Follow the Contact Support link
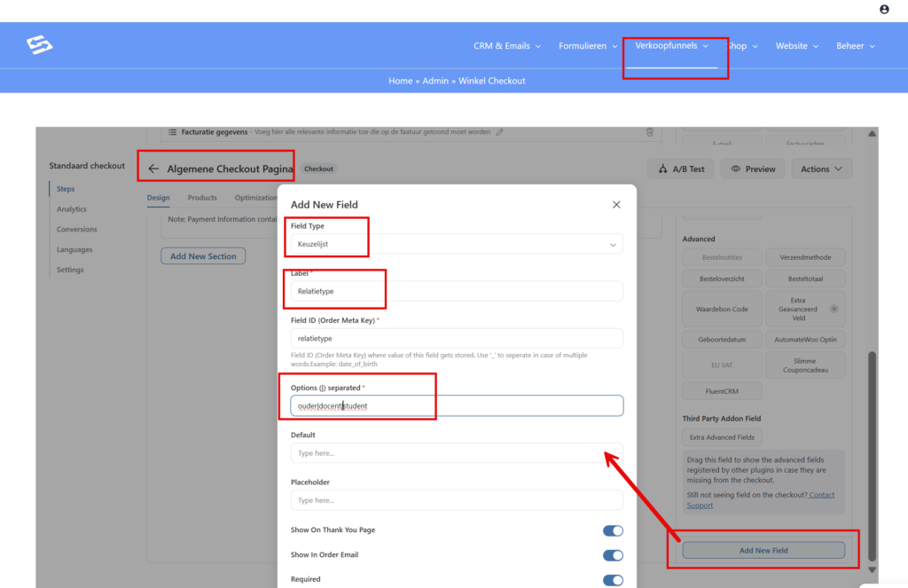Viewport: 908px width, 588px height. point(821,495)
